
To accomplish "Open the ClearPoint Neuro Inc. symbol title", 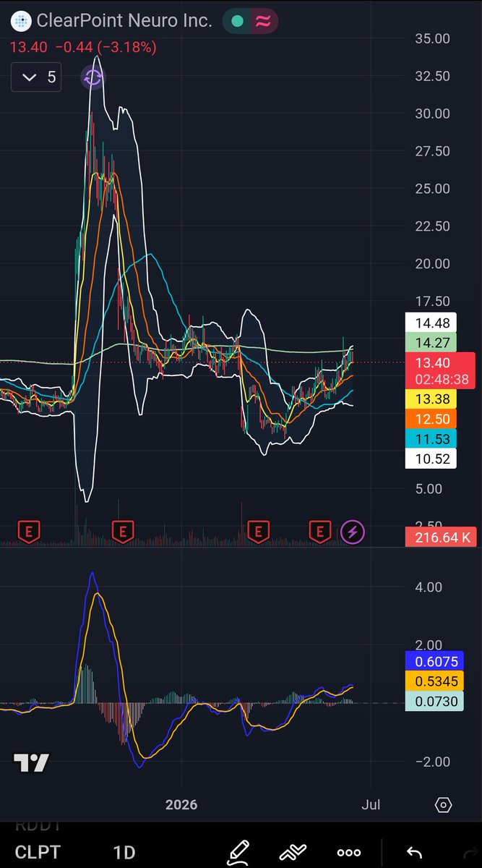I will 124,21.
